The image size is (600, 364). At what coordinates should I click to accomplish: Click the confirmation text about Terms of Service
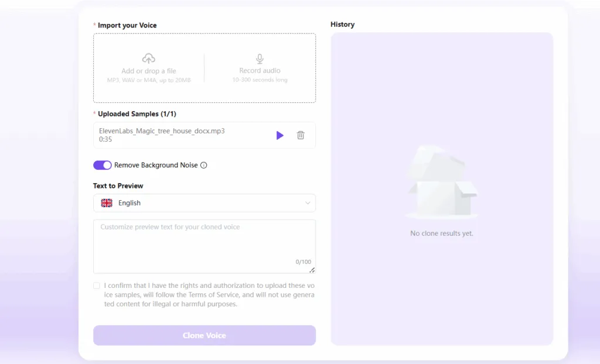click(x=209, y=295)
